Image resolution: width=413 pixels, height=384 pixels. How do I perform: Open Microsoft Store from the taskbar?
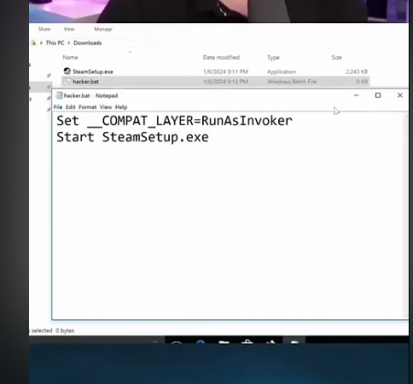click(x=247, y=342)
